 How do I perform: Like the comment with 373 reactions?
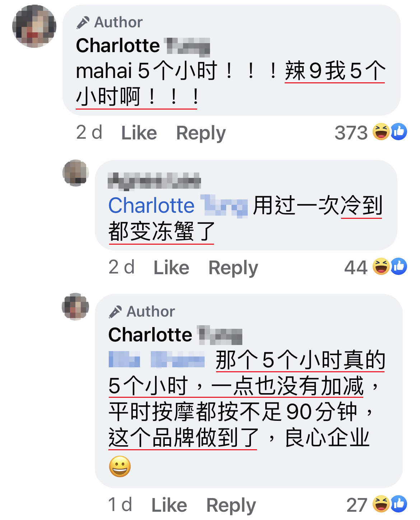(x=139, y=133)
